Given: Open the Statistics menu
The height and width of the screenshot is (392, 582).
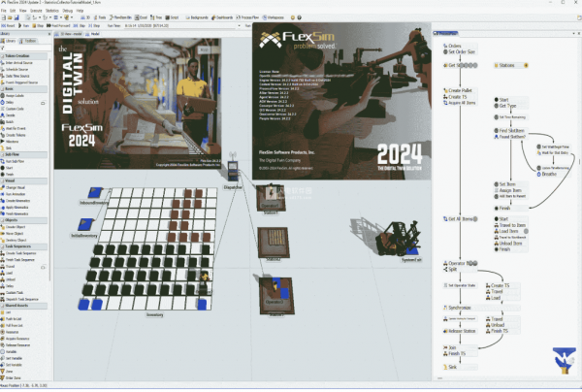Looking at the screenshot, I should pyautogui.click(x=52, y=11).
